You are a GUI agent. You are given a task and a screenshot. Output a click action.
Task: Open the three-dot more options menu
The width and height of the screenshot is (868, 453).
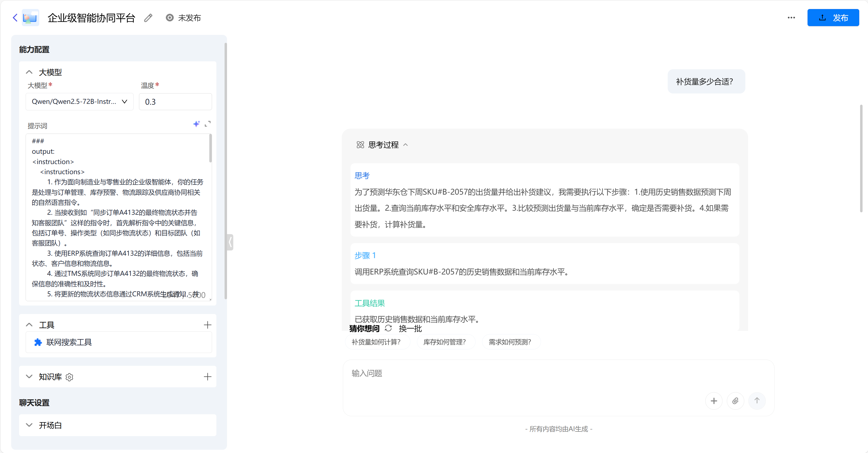point(791,17)
